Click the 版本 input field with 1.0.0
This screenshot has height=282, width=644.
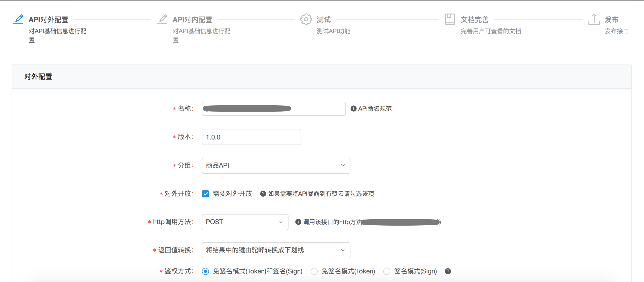coord(251,137)
